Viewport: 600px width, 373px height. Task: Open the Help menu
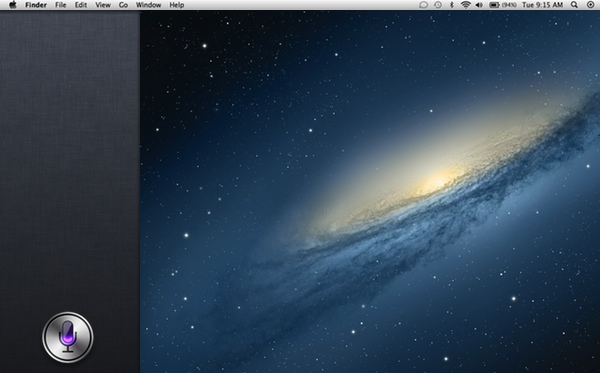click(177, 5)
